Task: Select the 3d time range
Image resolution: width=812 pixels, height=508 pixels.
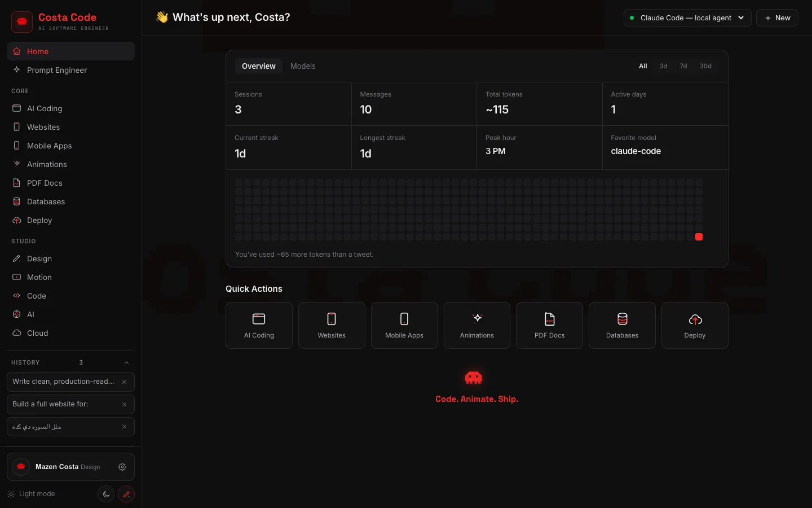Action: [x=663, y=66]
